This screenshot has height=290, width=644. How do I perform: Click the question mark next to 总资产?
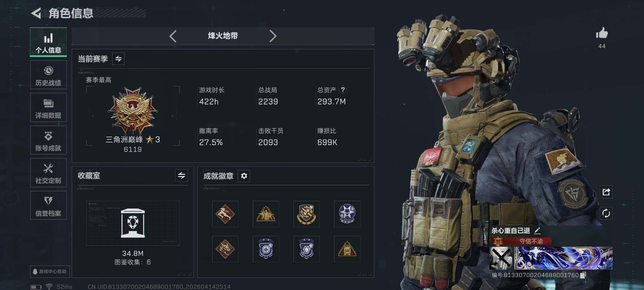[343, 90]
